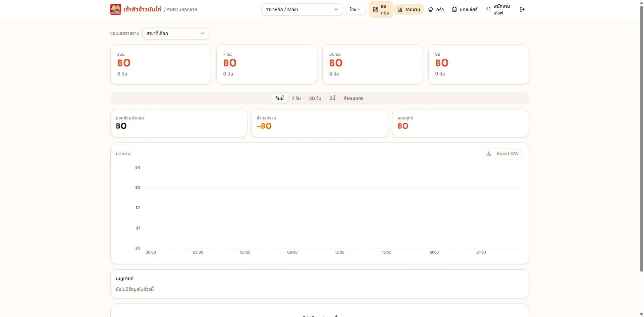Click the logout arrow icon
Screen dimensions: 644x317
(x=522, y=9)
